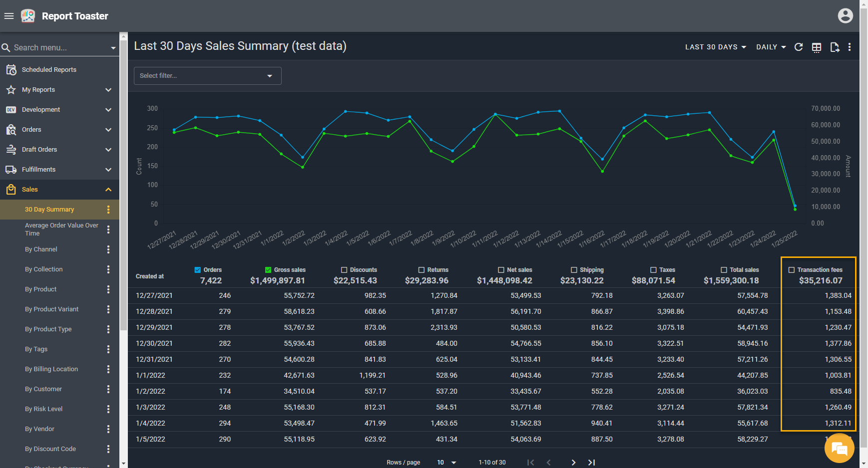This screenshot has width=868, height=468.
Task: Select Scheduled Reports in sidebar
Action: [49, 70]
